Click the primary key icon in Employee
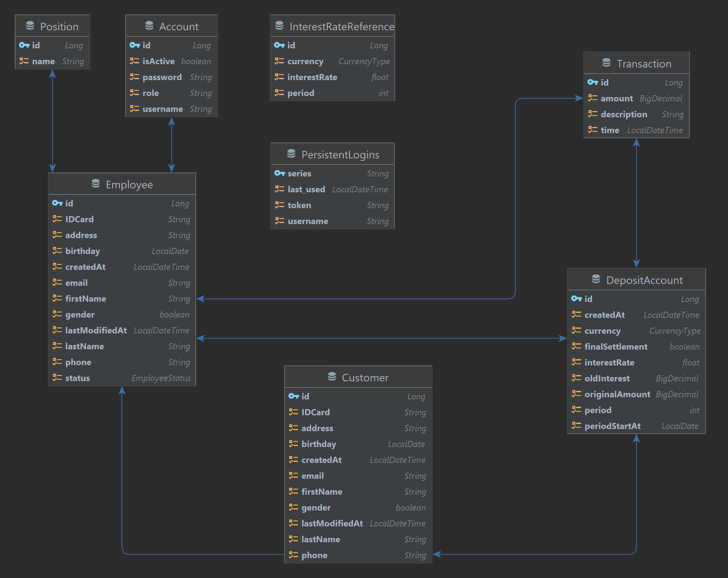This screenshot has height=578, width=728. click(57, 203)
